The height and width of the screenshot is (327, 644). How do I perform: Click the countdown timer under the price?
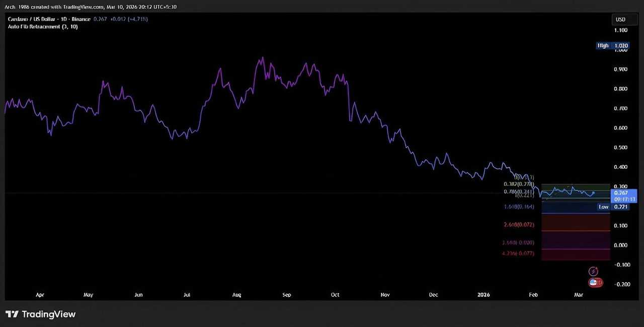623,199
